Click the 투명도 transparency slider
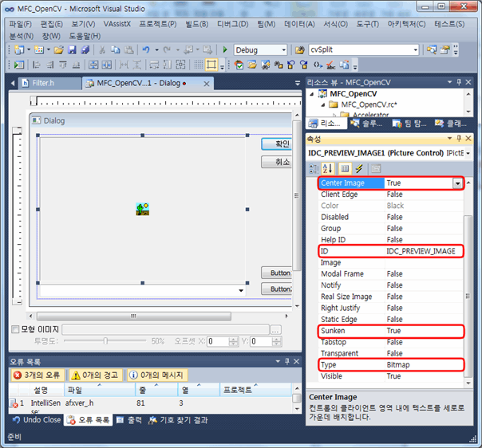The width and height of the screenshot is (482, 448). (x=105, y=341)
